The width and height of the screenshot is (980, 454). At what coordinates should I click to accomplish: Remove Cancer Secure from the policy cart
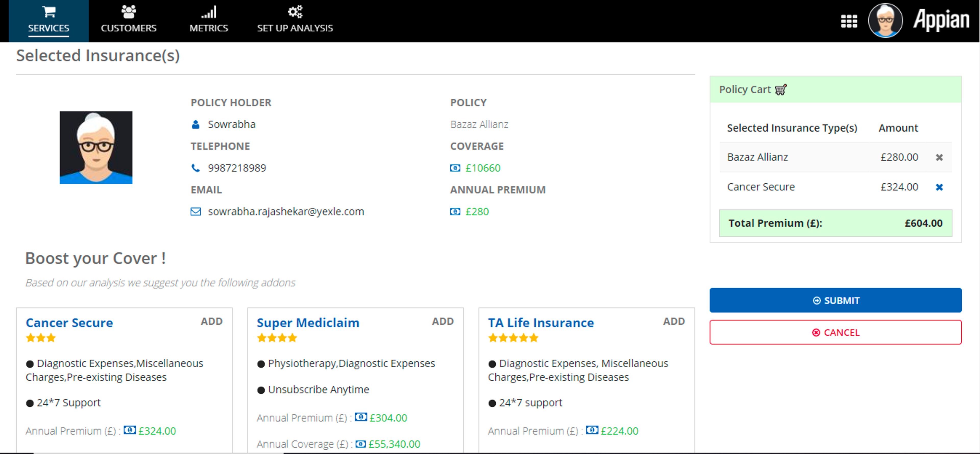click(x=939, y=187)
